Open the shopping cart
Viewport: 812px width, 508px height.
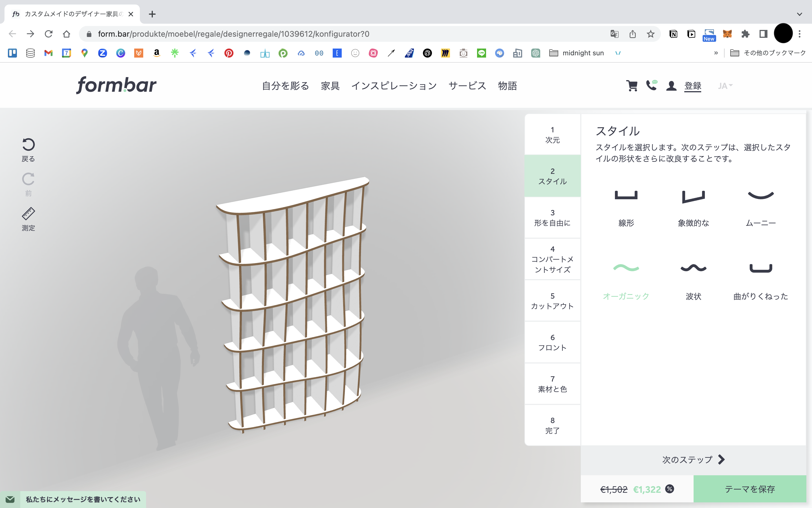tap(632, 86)
